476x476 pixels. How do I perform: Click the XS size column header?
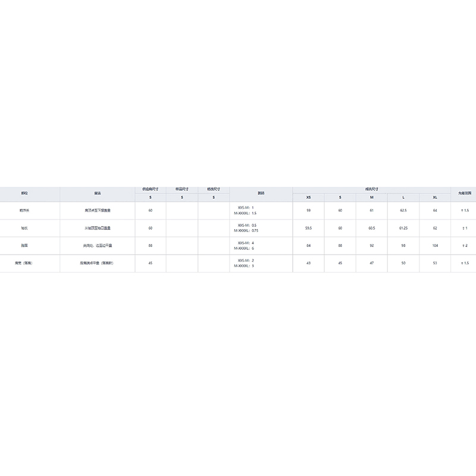coord(308,198)
